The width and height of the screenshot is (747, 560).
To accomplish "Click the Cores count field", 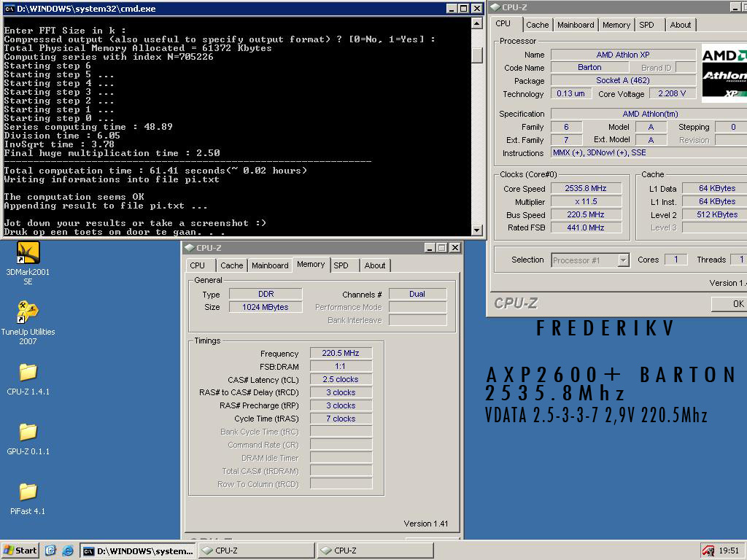I will pos(676,259).
